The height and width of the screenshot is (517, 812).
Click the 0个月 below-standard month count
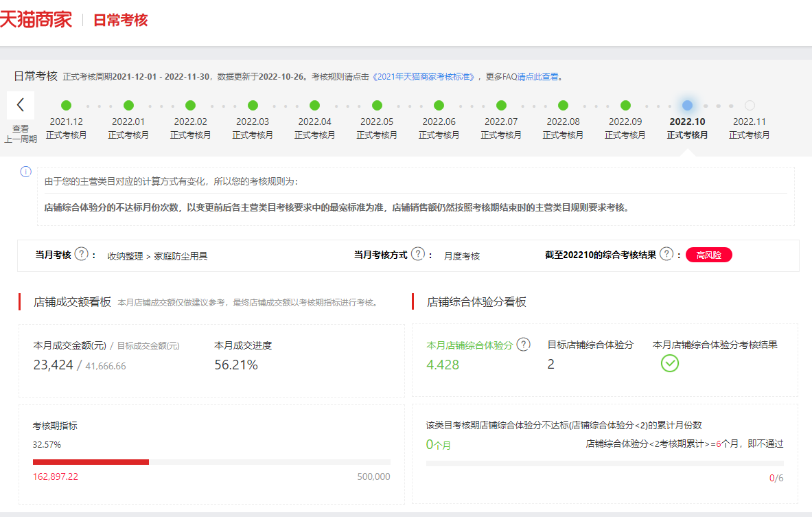pos(438,444)
